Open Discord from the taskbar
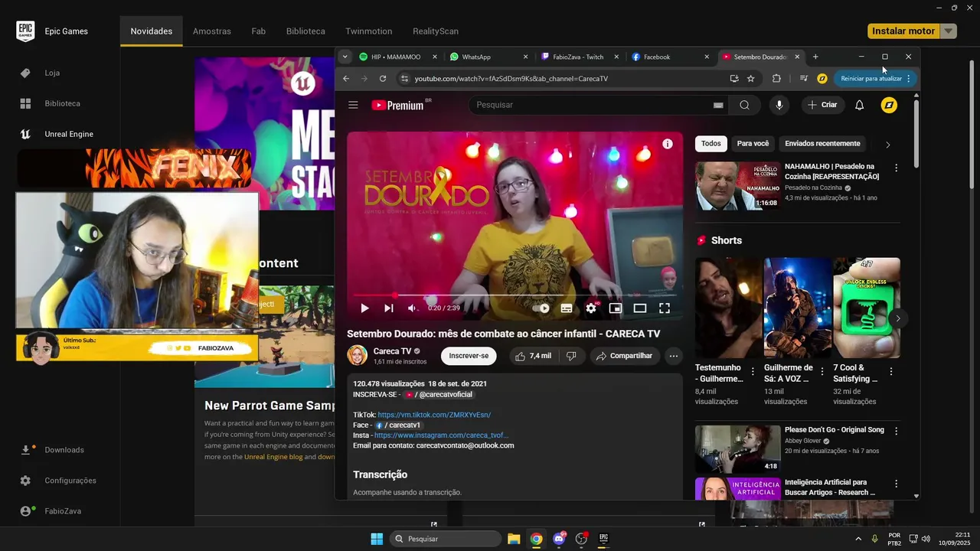This screenshot has height=551, width=980. 559,539
